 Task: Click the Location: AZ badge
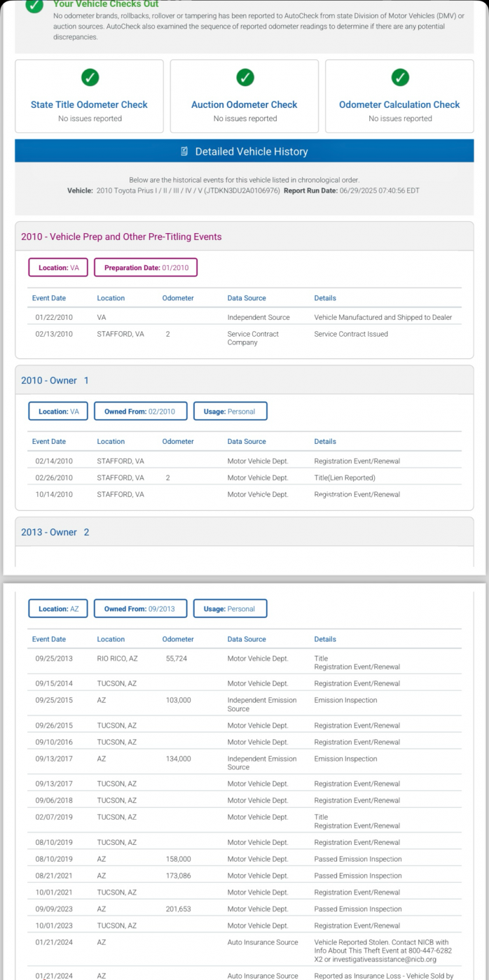click(x=58, y=609)
